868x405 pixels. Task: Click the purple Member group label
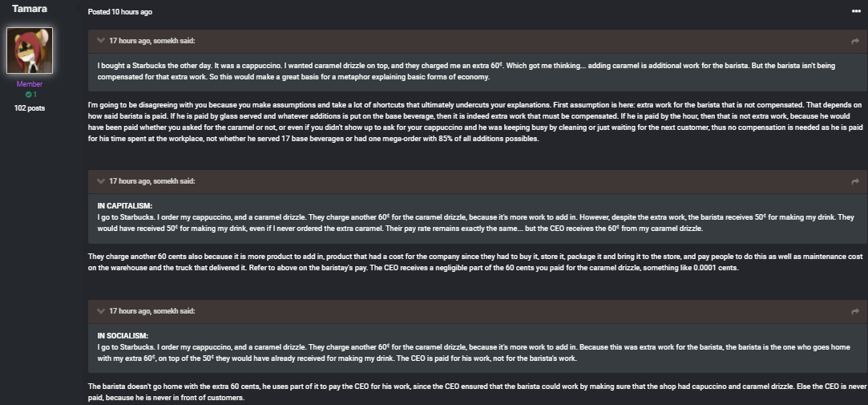point(30,84)
